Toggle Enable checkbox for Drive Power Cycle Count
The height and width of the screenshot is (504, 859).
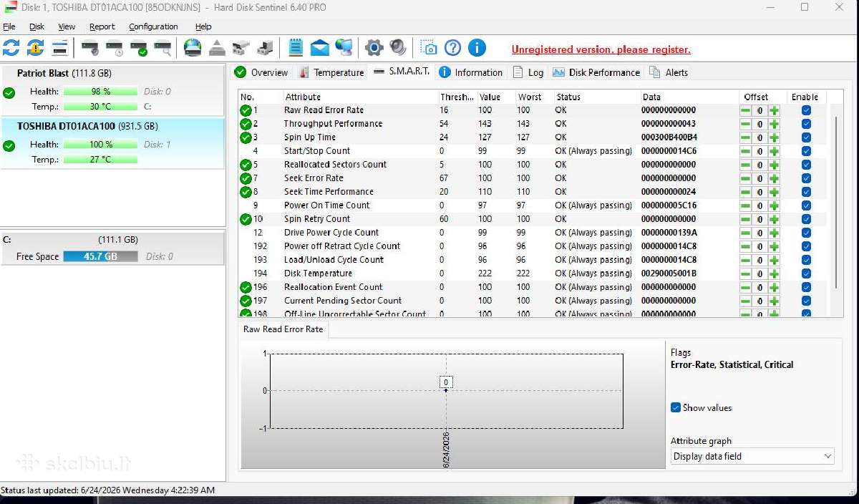[807, 233]
